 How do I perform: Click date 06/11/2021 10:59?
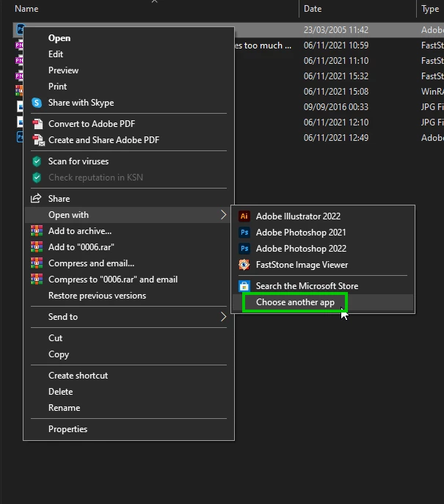click(x=336, y=45)
